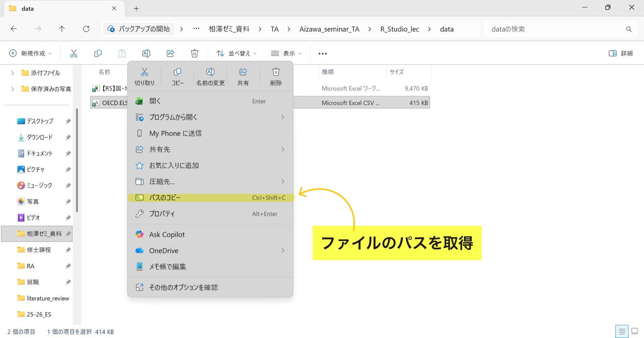
Task: Click バックアップの開始 button in address bar
Action: coord(139,29)
